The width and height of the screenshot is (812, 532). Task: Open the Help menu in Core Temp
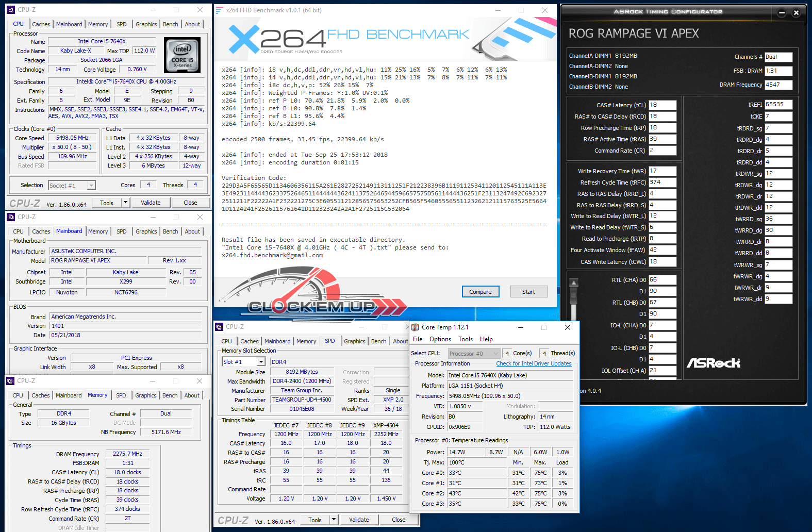(x=486, y=339)
